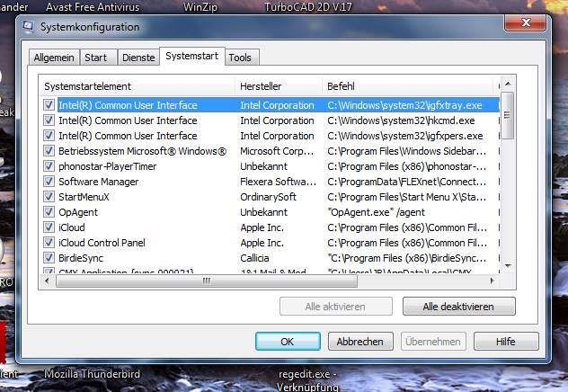Select the phonostar-PlayerTimer entry name

click(x=108, y=166)
